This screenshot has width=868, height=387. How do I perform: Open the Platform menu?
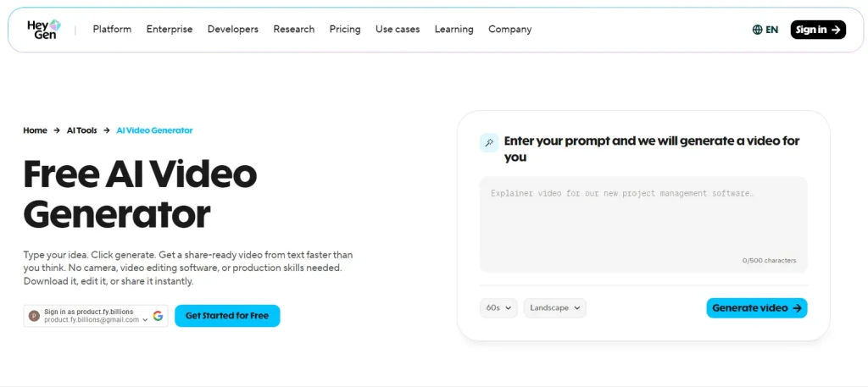112,30
